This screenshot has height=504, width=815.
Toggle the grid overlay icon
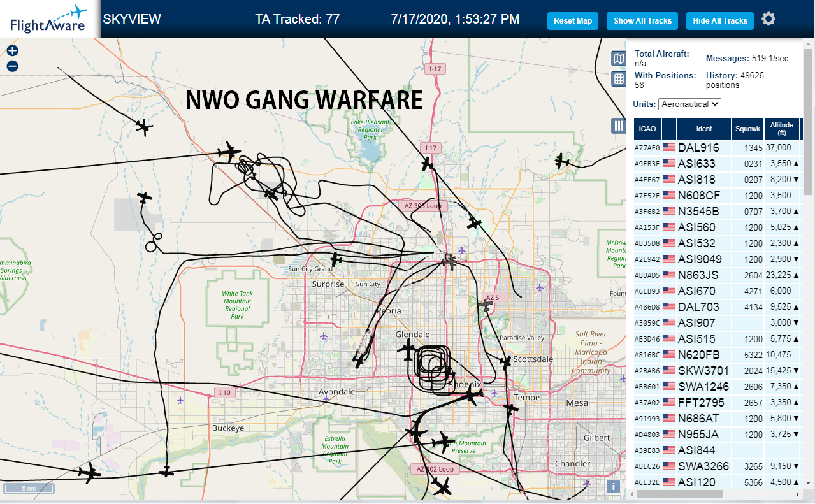pyautogui.click(x=619, y=79)
